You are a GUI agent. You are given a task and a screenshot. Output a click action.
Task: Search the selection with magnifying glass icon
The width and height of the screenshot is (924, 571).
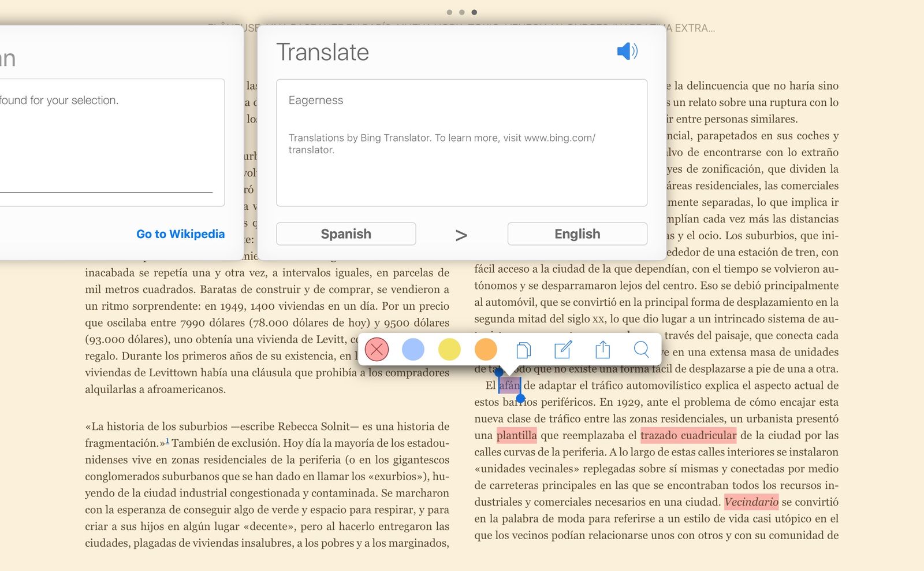(641, 350)
